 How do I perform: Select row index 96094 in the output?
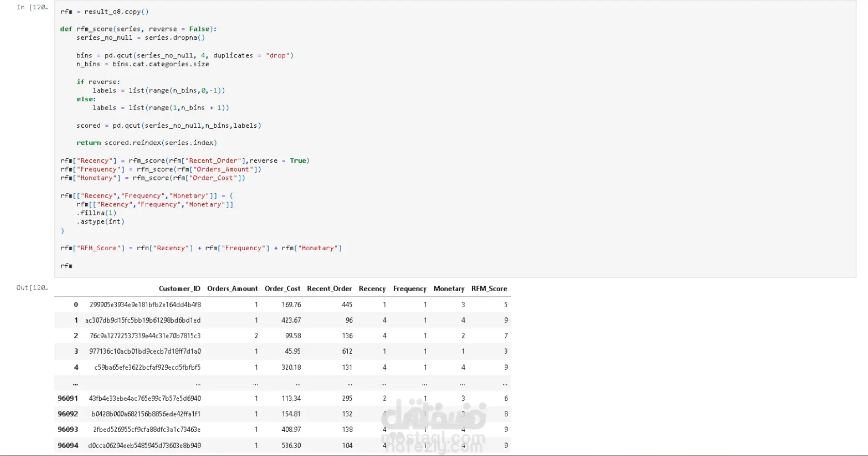click(68, 446)
